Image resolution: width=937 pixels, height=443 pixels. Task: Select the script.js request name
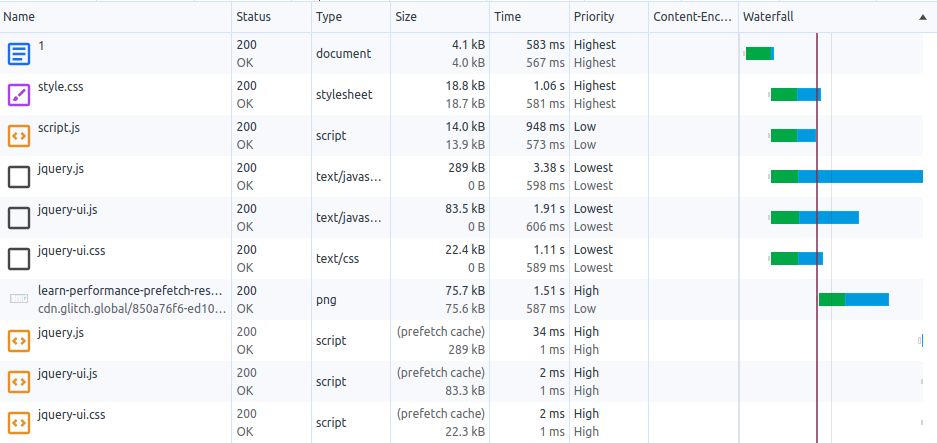coord(59,127)
